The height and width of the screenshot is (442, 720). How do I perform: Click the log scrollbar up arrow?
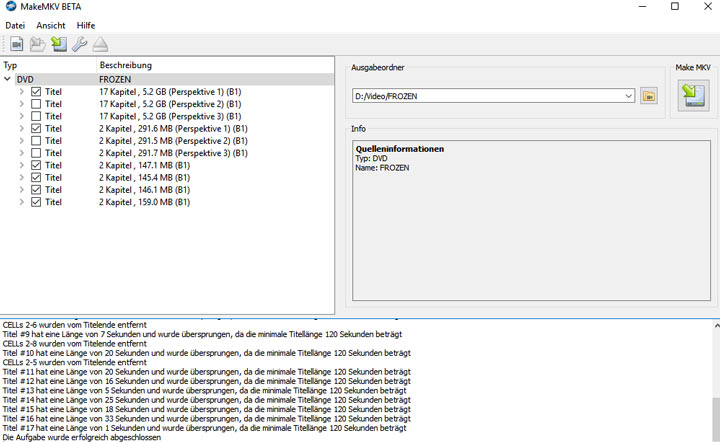coord(716,325)
